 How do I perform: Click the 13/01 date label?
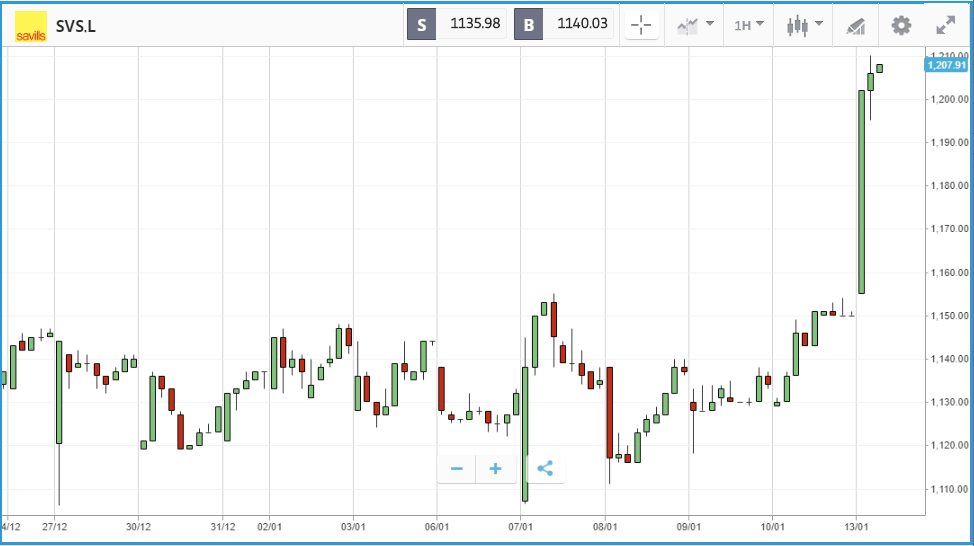pyautogui.click(x=856, y=527)
